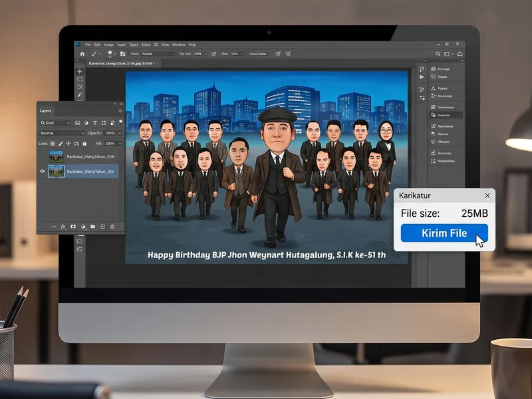This screenshot has height=399, width=532.
Task: Toggle lock all padlock
Action: tap(84, 144)
